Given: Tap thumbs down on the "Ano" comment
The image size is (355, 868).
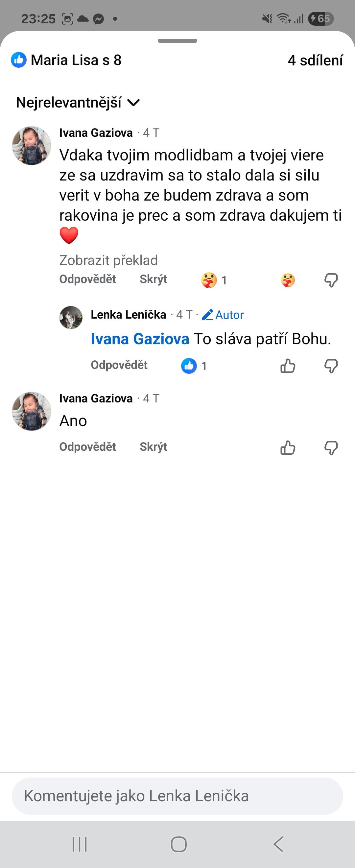Looking at the screenshot, I should coord(331,448).
